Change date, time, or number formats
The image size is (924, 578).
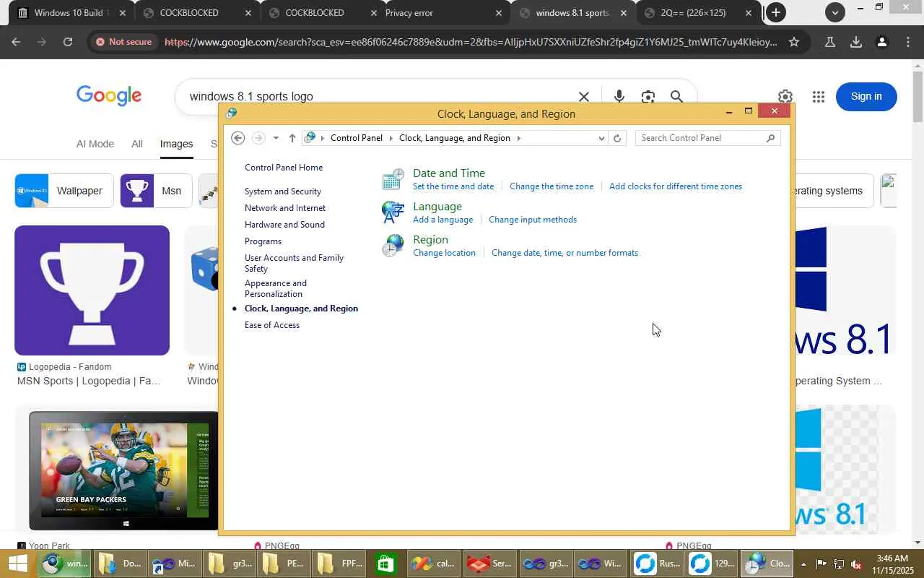click(565, 253)
